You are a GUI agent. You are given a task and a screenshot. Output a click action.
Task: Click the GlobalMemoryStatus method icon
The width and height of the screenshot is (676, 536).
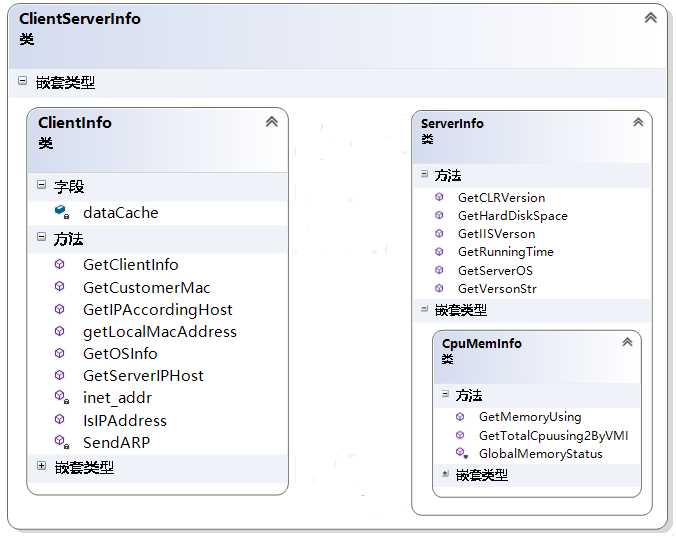[461, 454]
